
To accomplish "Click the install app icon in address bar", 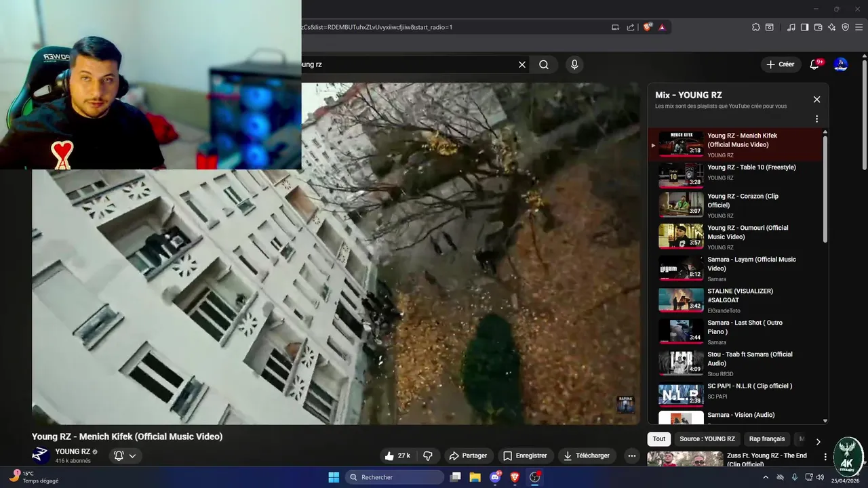I will (x=616, y=27).
